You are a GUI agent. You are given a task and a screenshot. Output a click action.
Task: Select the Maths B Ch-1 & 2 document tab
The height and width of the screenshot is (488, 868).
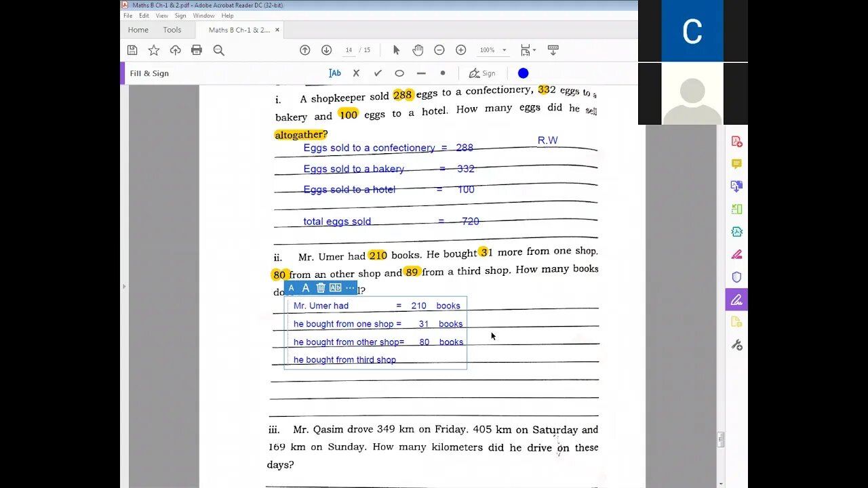tap(239, 30)
